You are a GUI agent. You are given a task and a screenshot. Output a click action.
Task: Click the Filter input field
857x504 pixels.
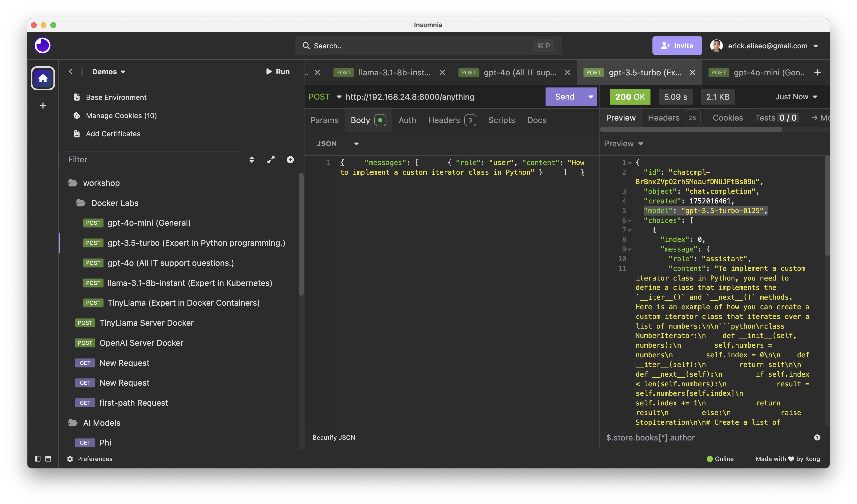[152, 160]
